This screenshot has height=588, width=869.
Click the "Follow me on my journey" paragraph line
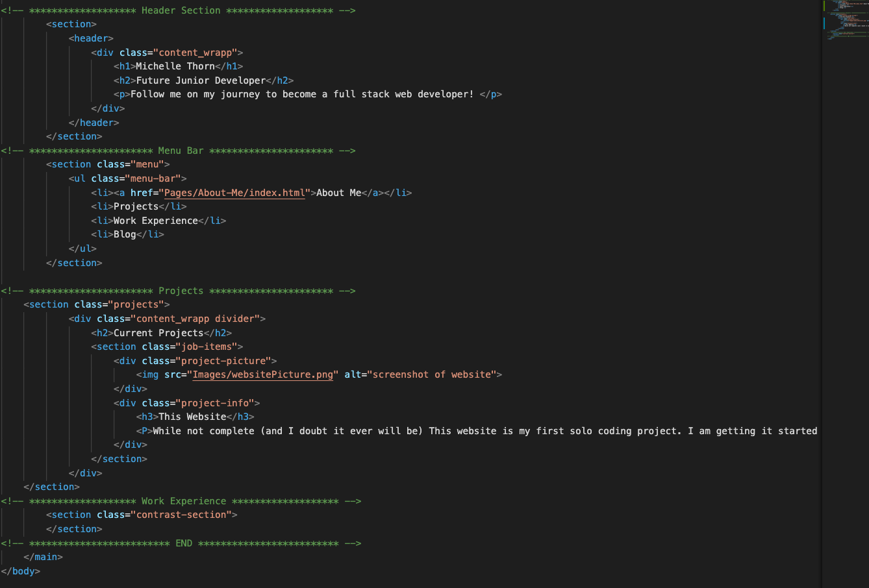(307, 94)
